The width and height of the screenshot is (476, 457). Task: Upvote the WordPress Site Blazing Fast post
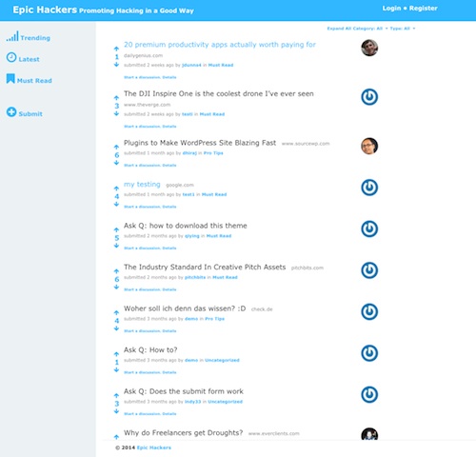pos(116,147)
